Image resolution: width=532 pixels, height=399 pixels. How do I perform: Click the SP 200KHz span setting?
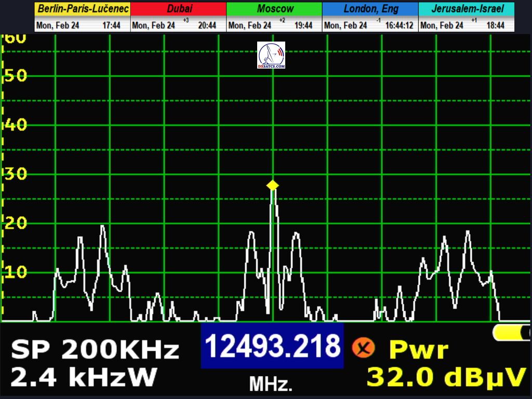95,350
